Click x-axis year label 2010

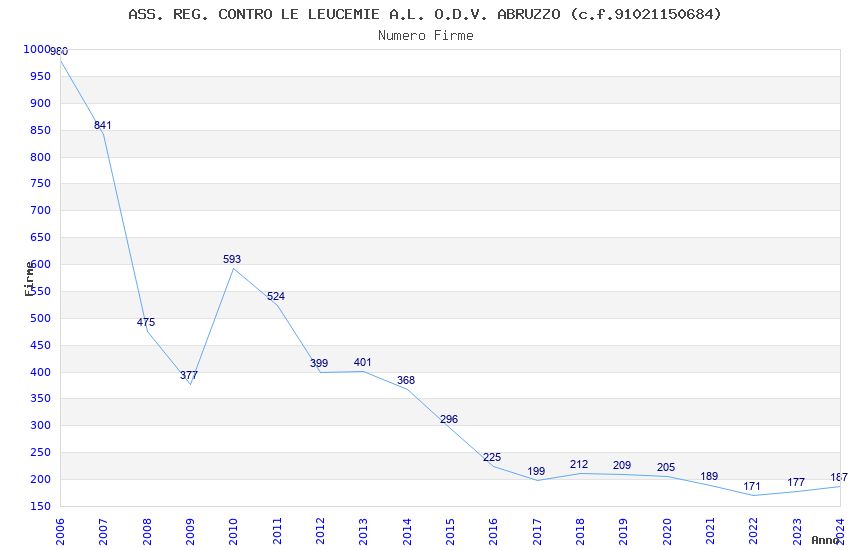tap(233, 532)
